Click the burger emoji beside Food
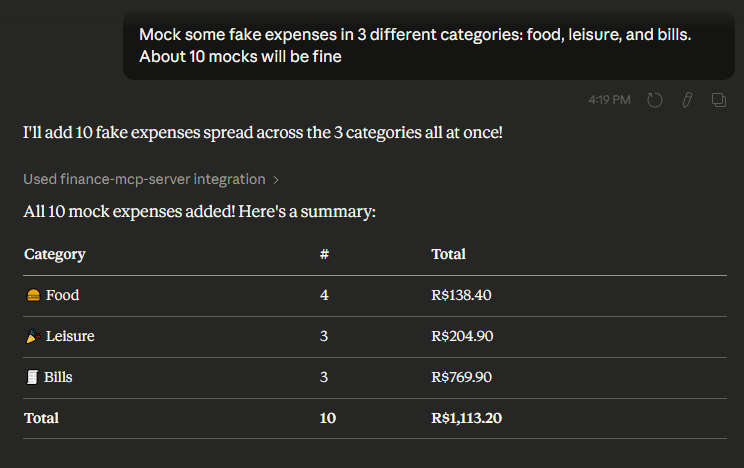The image size is (744, 468). pyautogui.click(x=33, y=295)
